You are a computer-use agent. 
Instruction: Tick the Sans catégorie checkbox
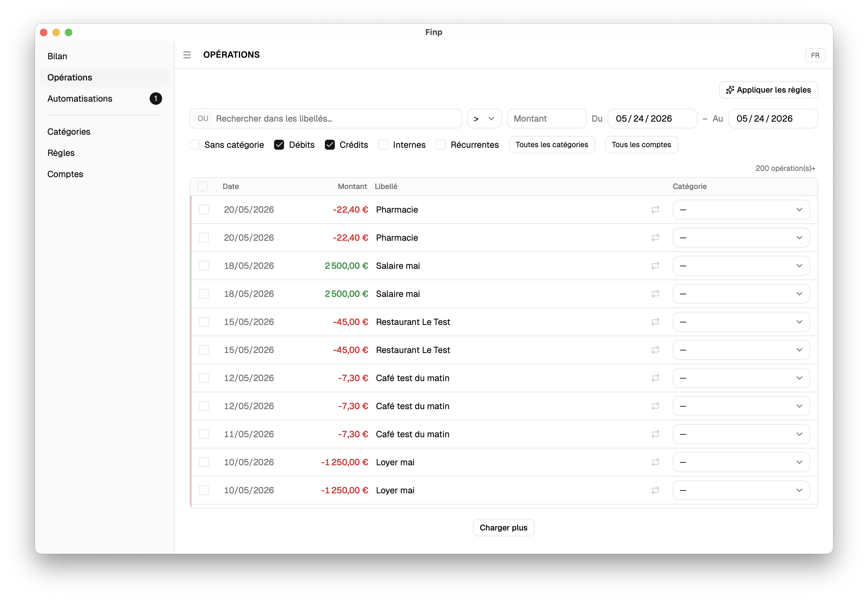195,145
